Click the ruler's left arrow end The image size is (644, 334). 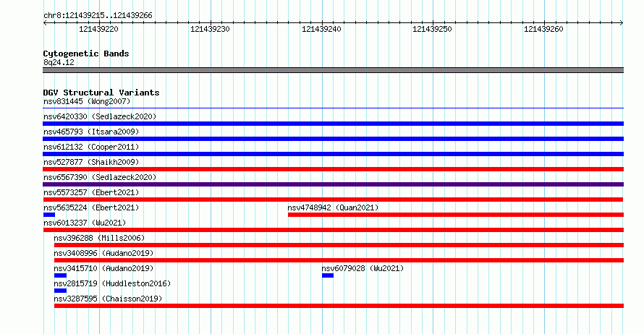click(x=45, y=23)
